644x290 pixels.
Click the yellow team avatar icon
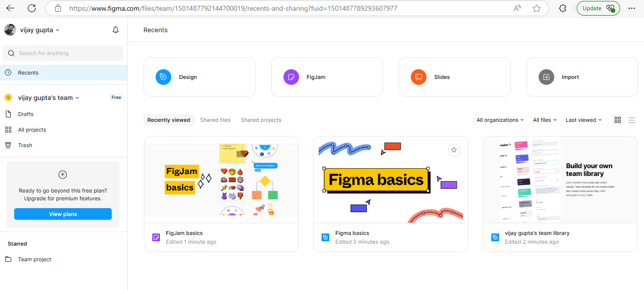point(8,97)
